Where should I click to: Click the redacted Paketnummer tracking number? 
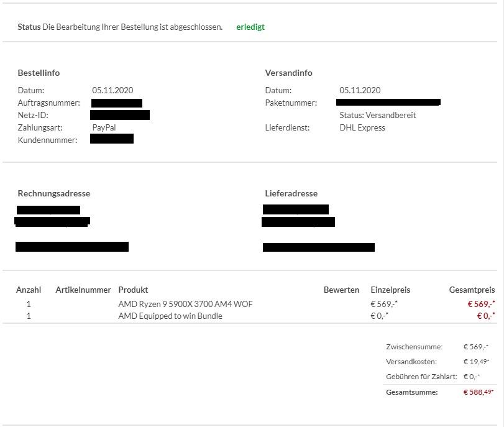388,103
